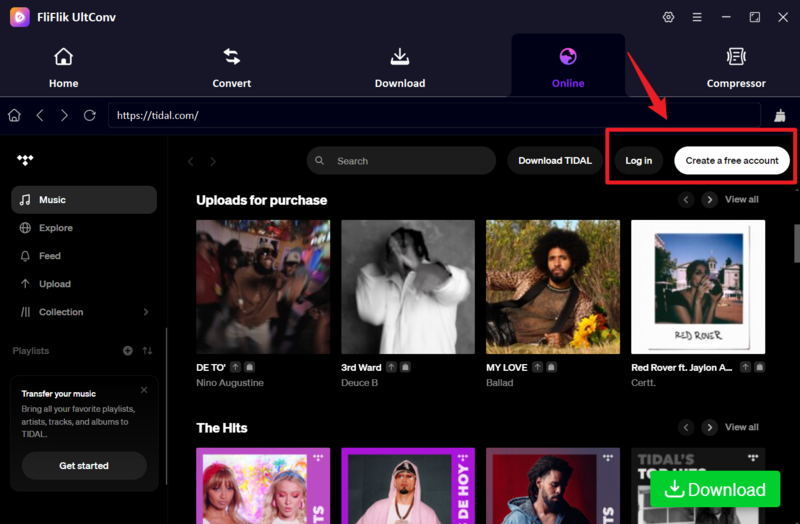This screenshot has width=800, height=524.
Task: Show previous Uploads for purchase items
Action: tap(686, 199)
